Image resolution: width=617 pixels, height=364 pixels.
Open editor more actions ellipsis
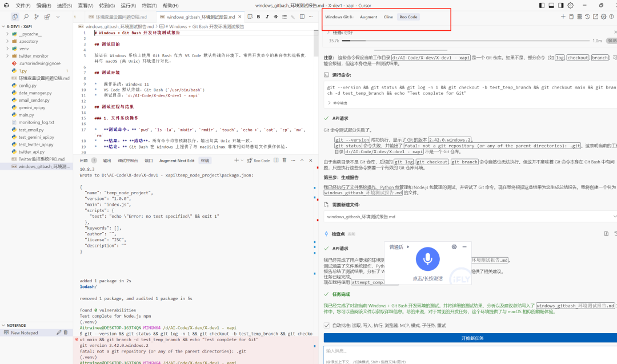311,17
